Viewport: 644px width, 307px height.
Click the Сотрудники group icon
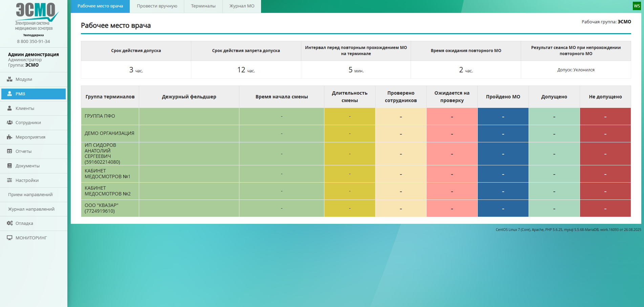point(9,122)
